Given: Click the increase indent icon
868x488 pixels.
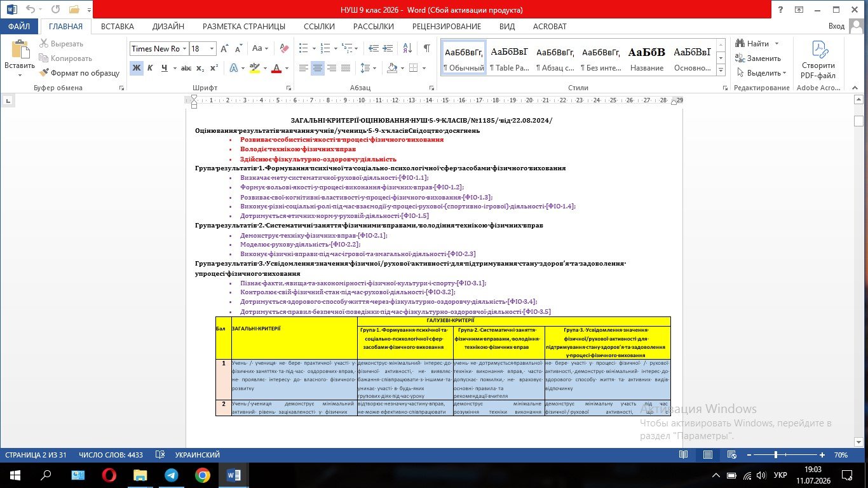Looking at the screenshot, I should [x=389, y=48].
